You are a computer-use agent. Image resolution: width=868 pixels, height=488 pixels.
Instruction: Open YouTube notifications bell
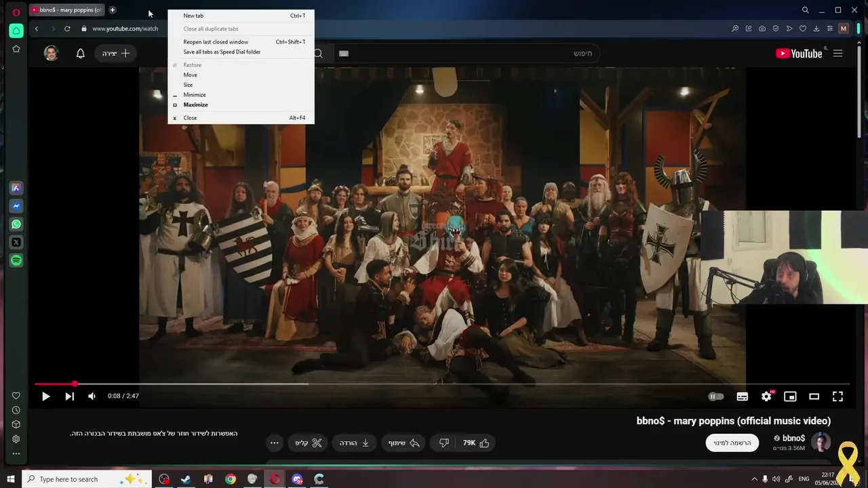80,53
